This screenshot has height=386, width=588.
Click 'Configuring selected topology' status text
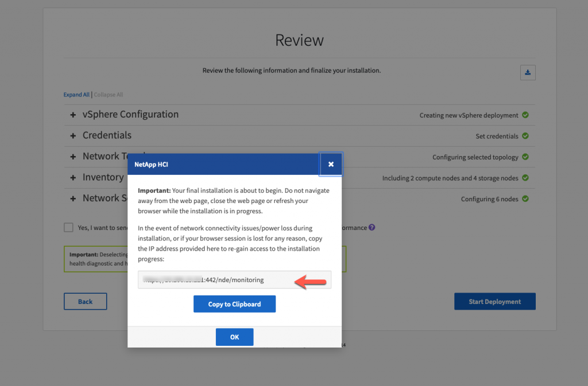click(x=475, y=157)
